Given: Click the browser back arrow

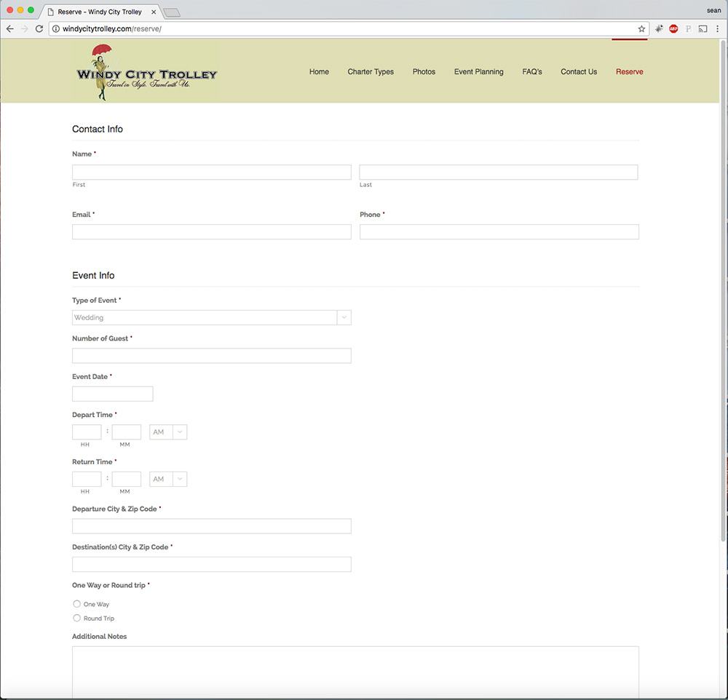Looking at the screenshot, I should (x=10, y=29).
